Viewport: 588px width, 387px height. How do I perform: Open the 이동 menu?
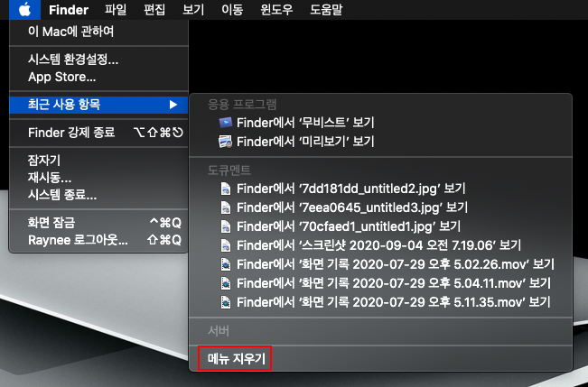232,9
